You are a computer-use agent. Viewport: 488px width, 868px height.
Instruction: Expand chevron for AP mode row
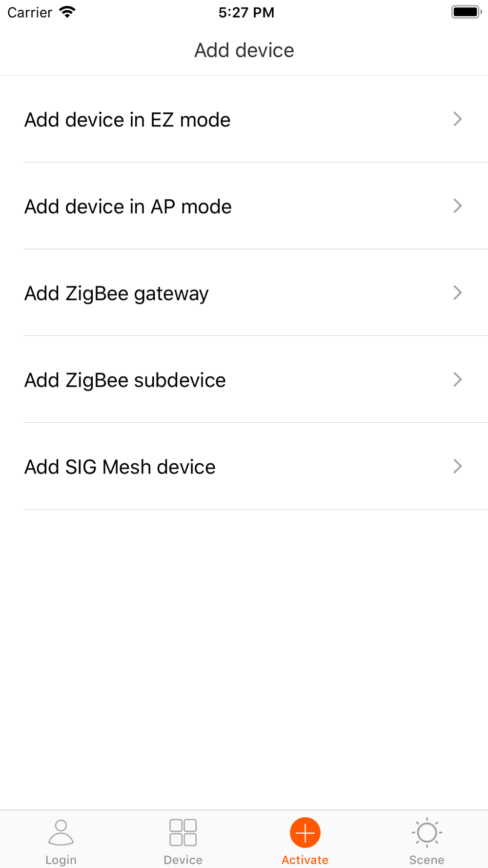pos(457,206)
